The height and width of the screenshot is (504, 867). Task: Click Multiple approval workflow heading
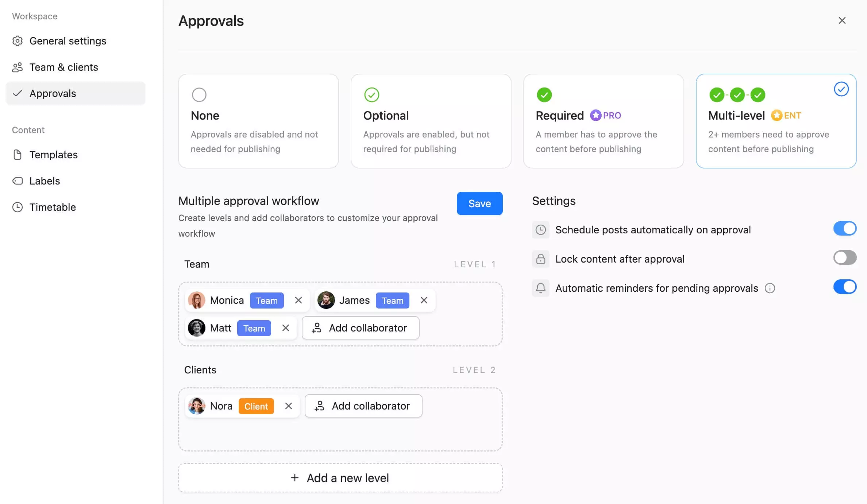[248, 201]
